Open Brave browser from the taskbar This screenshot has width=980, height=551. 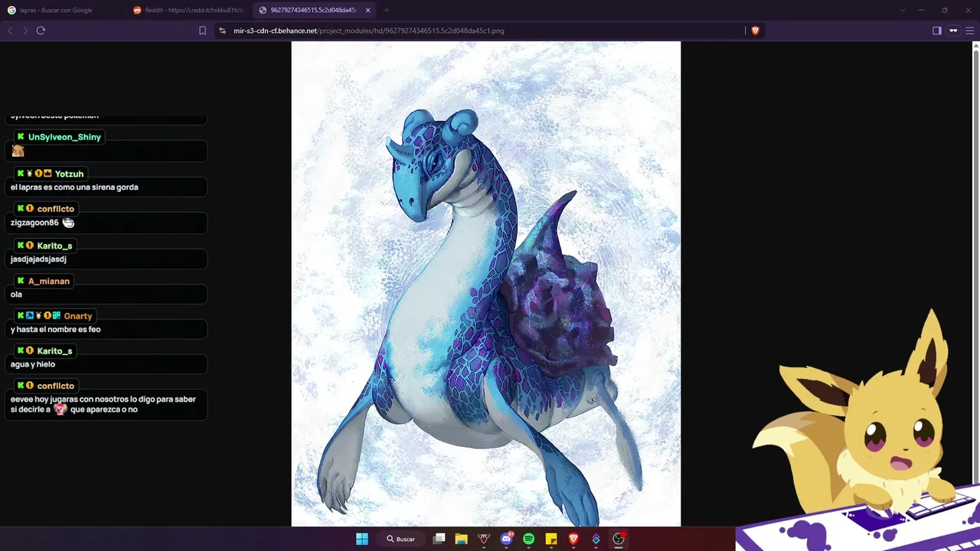point(573,539)
